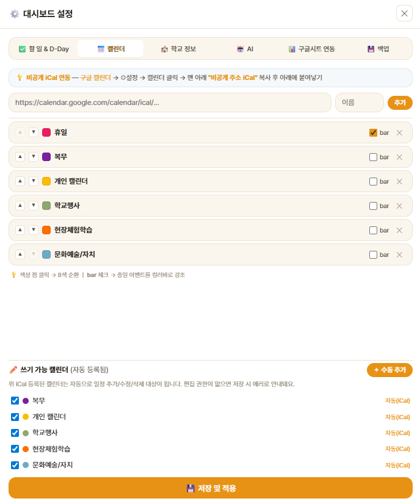Remove the 학교행사 calendar row
The width and height of the screenshot is (420, 504).
tap(399, 206)
